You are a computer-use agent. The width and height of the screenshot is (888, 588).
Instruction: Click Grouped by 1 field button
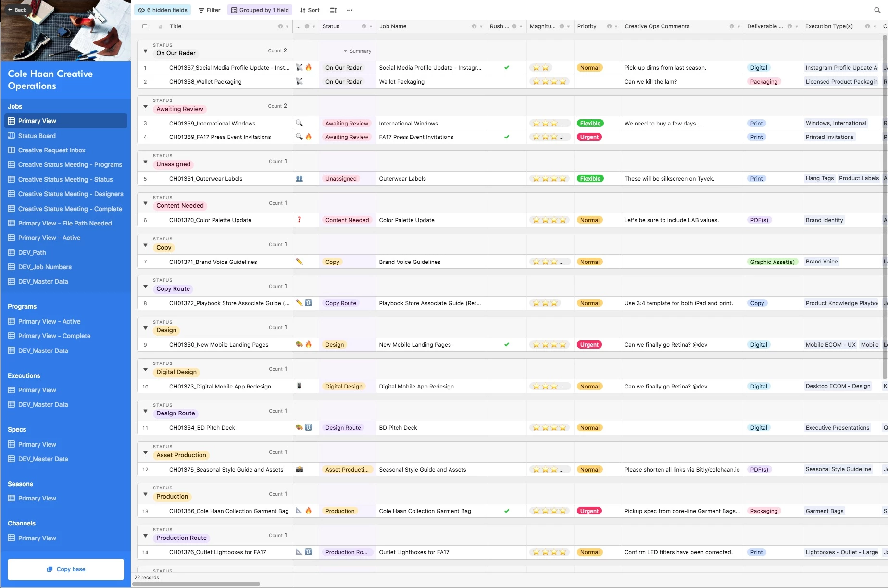(x=260, y=10)
